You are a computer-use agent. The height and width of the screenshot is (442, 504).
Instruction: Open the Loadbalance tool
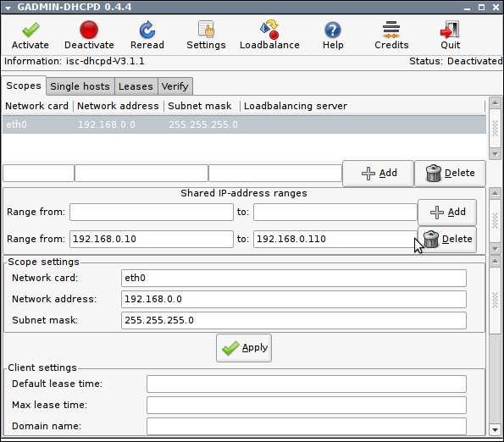click(x=269, y=35)
